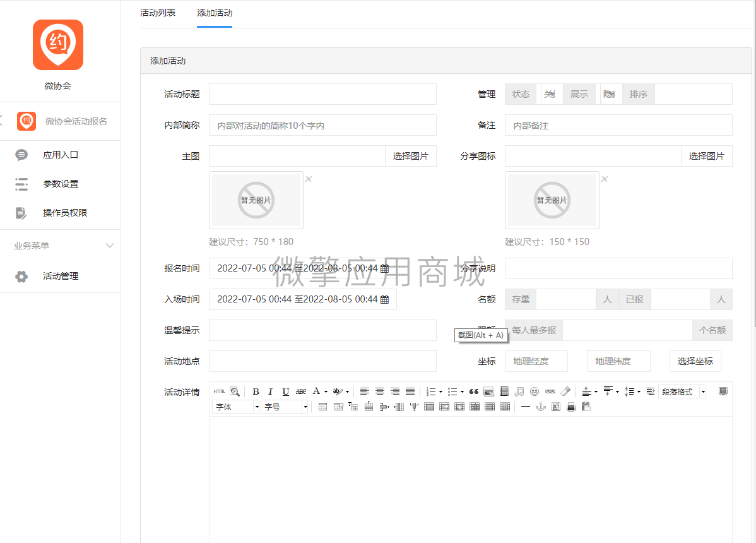Viewport: 756px width, 543px height.
Task: Insert blockquote in editor
Action: pos(474,391)
